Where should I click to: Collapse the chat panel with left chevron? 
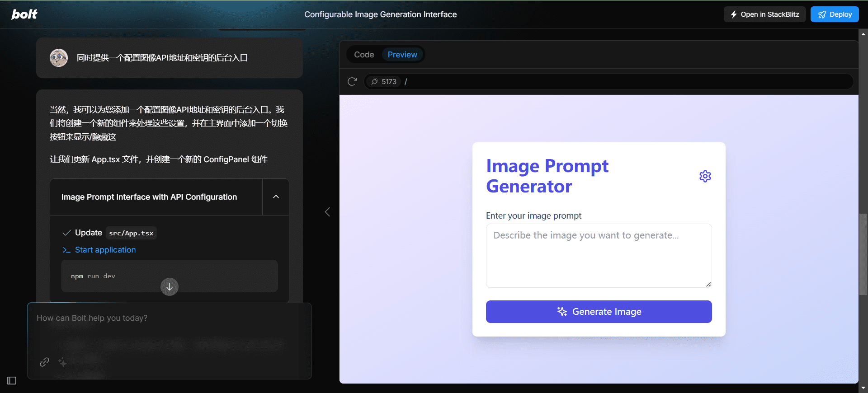click(x=327, y=212)
